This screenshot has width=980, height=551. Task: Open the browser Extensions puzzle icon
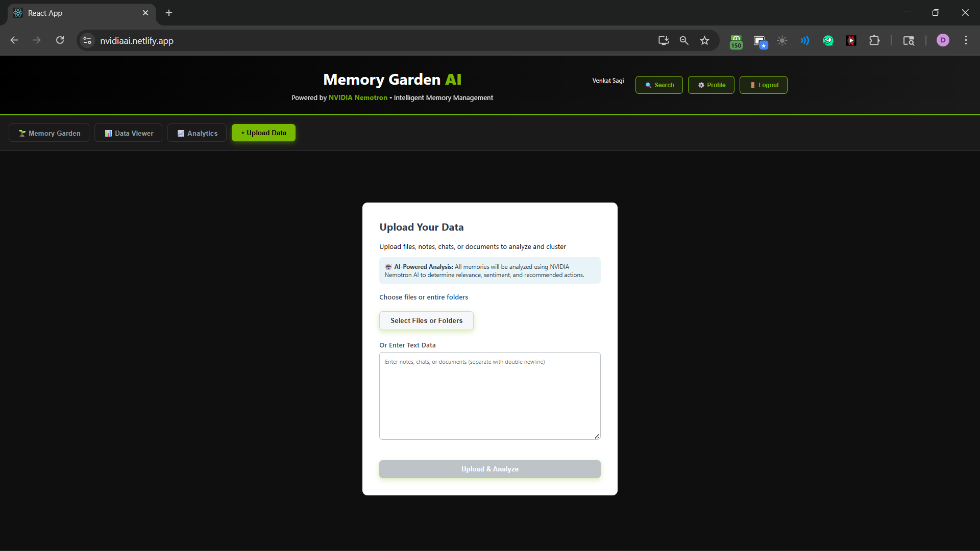(874, 41)
